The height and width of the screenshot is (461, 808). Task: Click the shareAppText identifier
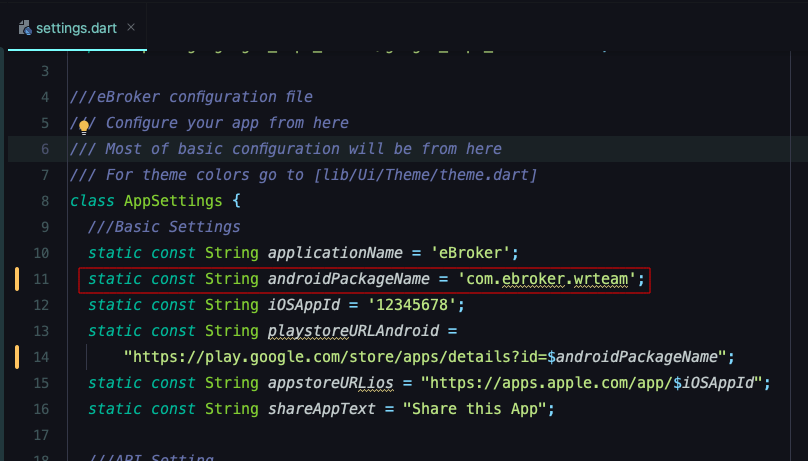[x=322, y=409]
